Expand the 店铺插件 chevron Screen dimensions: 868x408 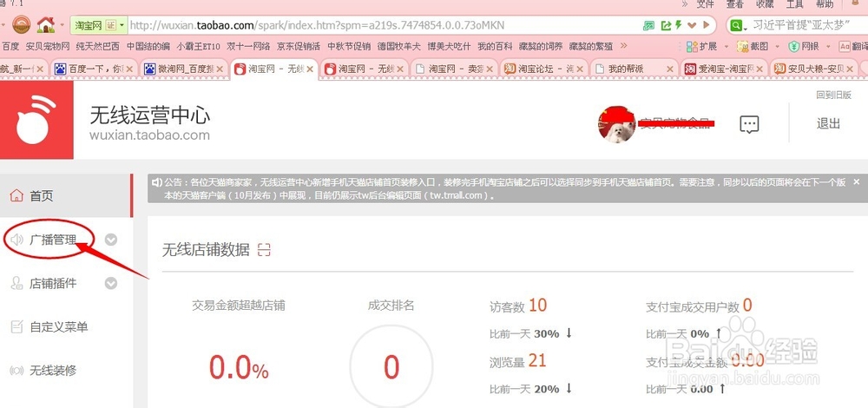[x=111, y=284]
